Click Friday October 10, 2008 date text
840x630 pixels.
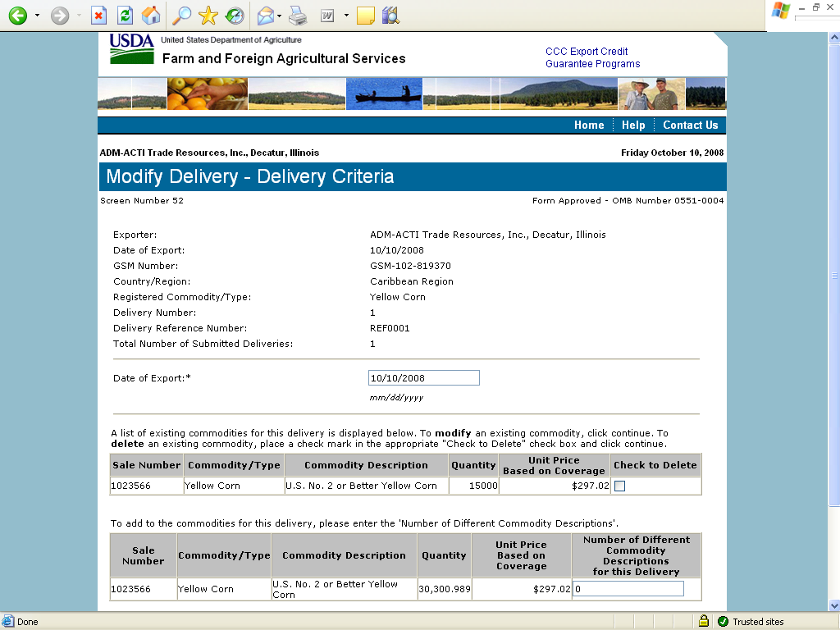[673, 153]
